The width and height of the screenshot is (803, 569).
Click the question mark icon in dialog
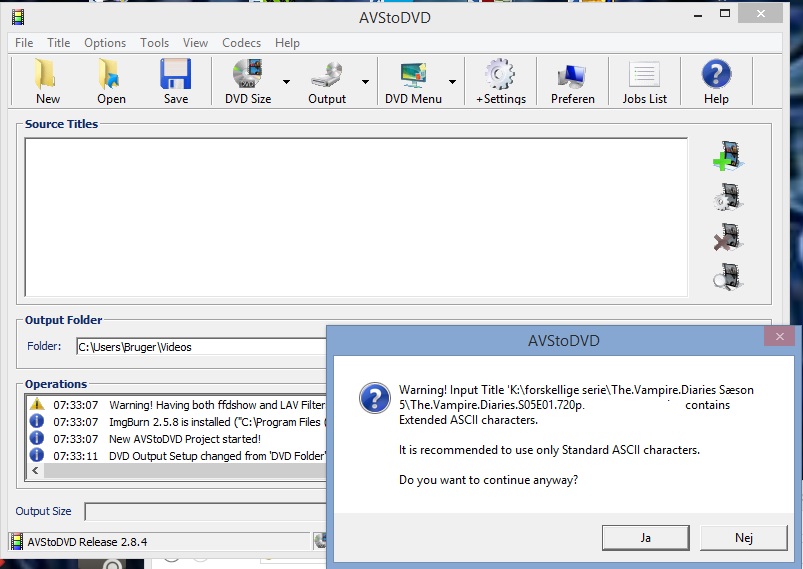coord(375,398)
